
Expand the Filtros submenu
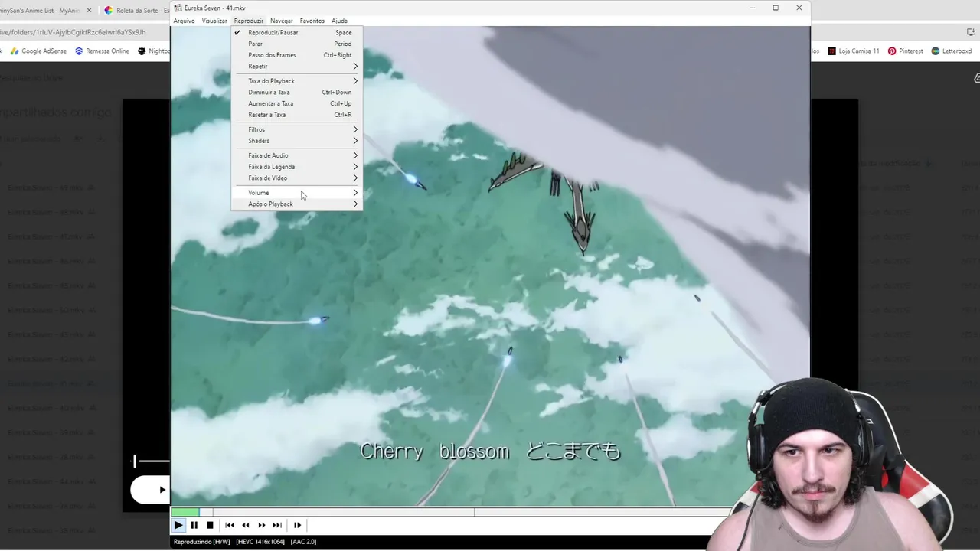click(x=297, y=129)
